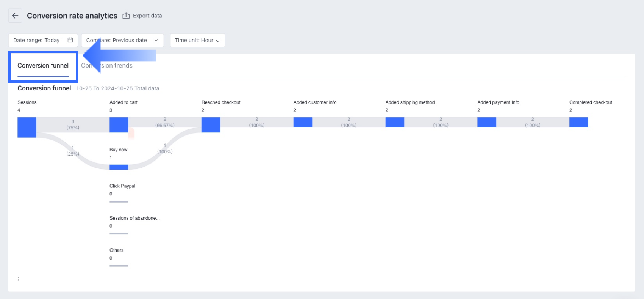Click the Added payment Info blue bar
Viewport: 644px width, 299px height.
click(487, 122)
